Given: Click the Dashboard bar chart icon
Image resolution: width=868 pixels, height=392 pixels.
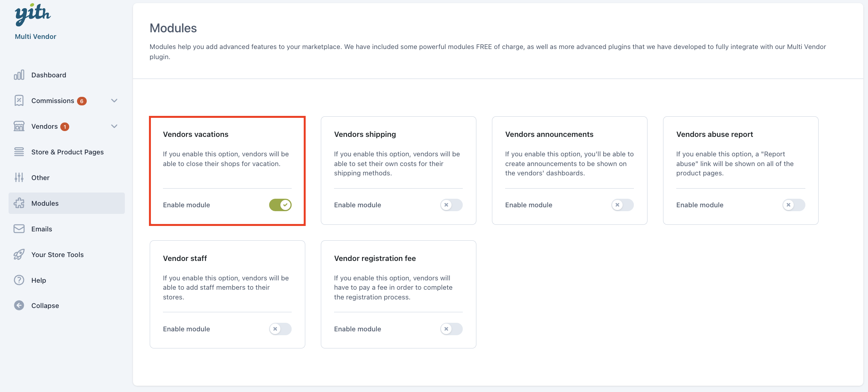Looking at the screenshot, I should click(x=19, y=75).
